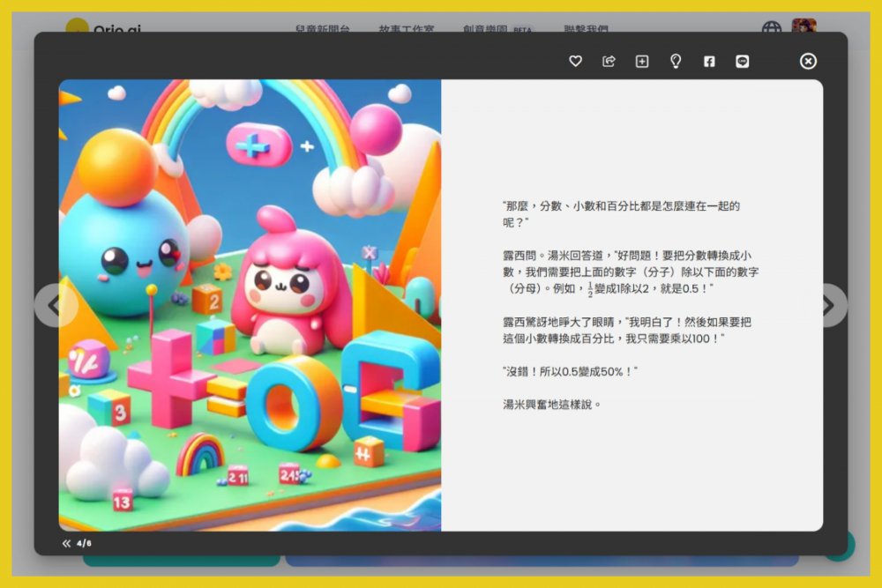This screenshot has width=882, height=588.
Task: Click the 4/6 page indicator
Action: click(84, 543)
